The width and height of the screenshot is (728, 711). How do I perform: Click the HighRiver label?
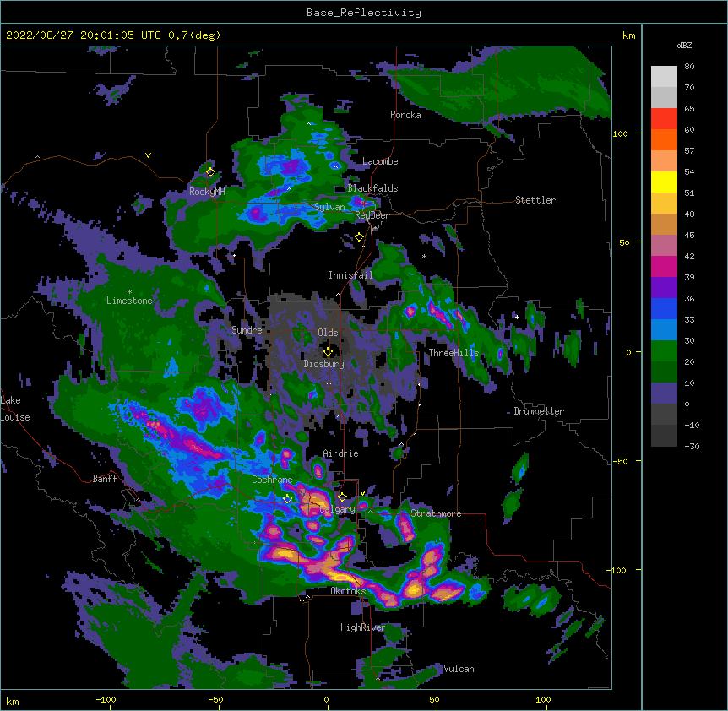(363, 627)
